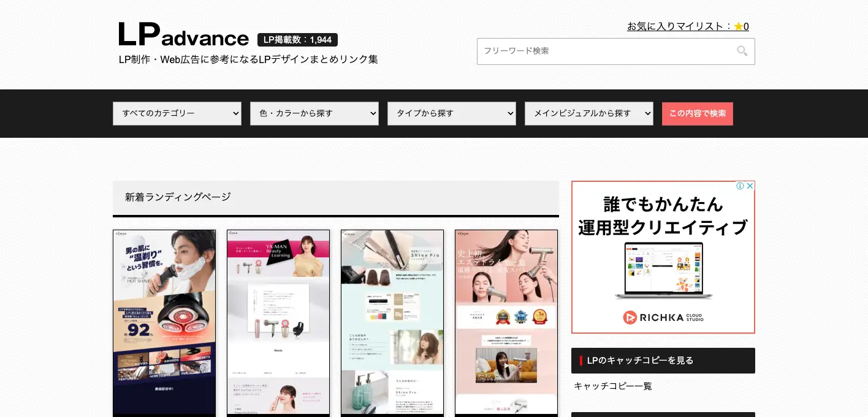
Task: Select the Shine Pro hair iron thumbnail
Action: coord(392,322)
